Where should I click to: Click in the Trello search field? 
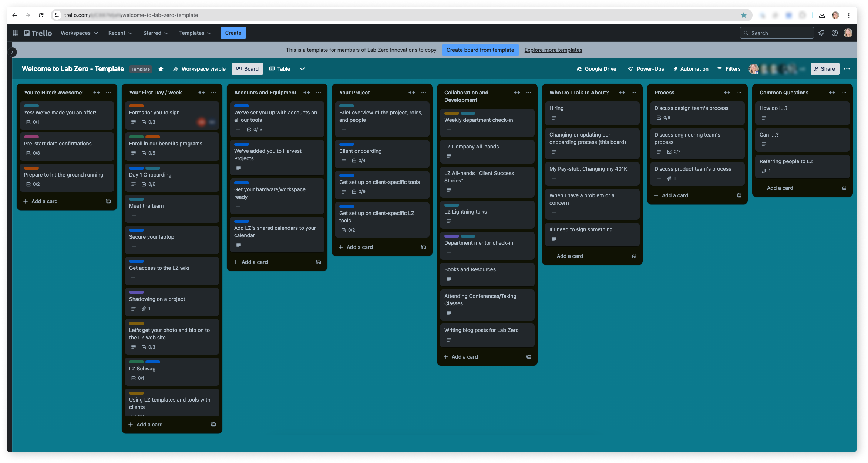point(777,33)
